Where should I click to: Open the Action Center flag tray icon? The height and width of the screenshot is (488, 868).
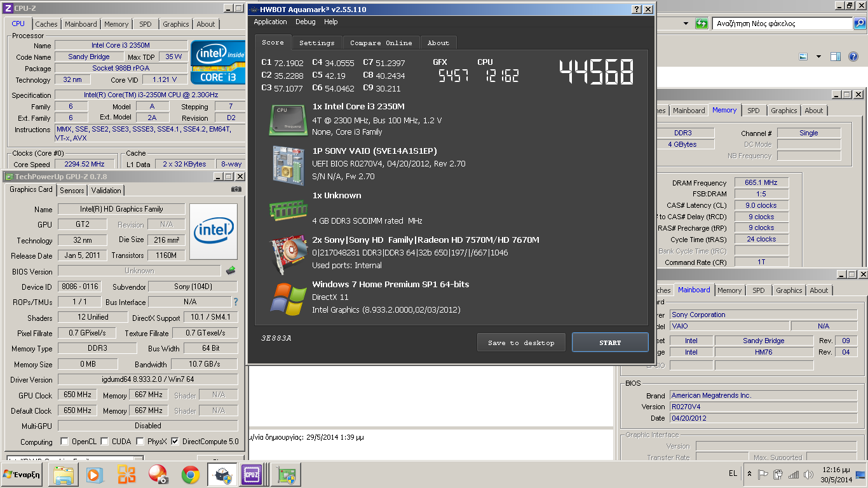(763, 475)
